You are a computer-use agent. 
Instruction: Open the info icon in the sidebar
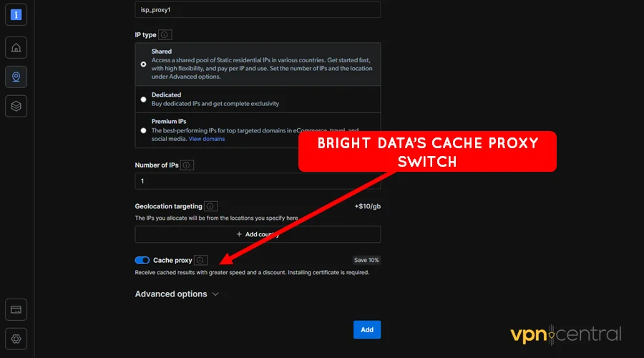[x=16, y=15]
